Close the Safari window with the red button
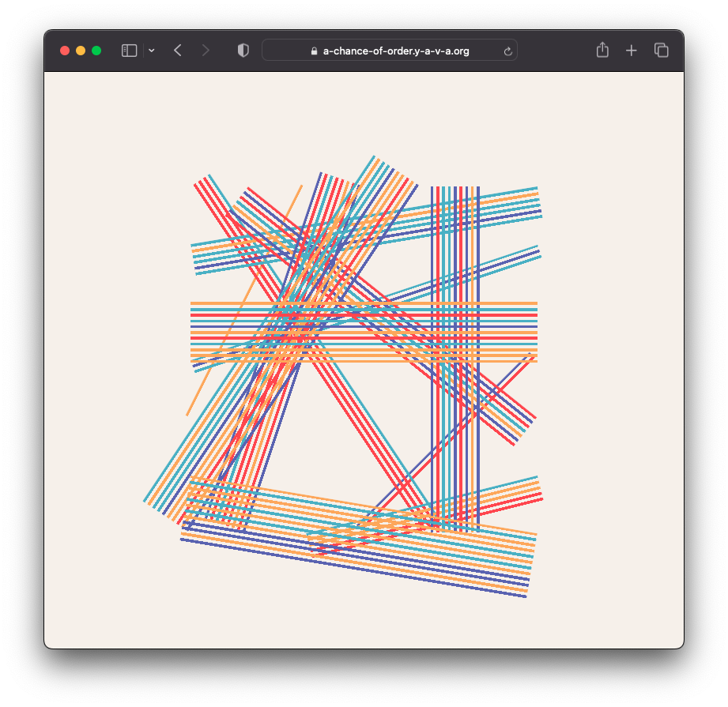 65,51
